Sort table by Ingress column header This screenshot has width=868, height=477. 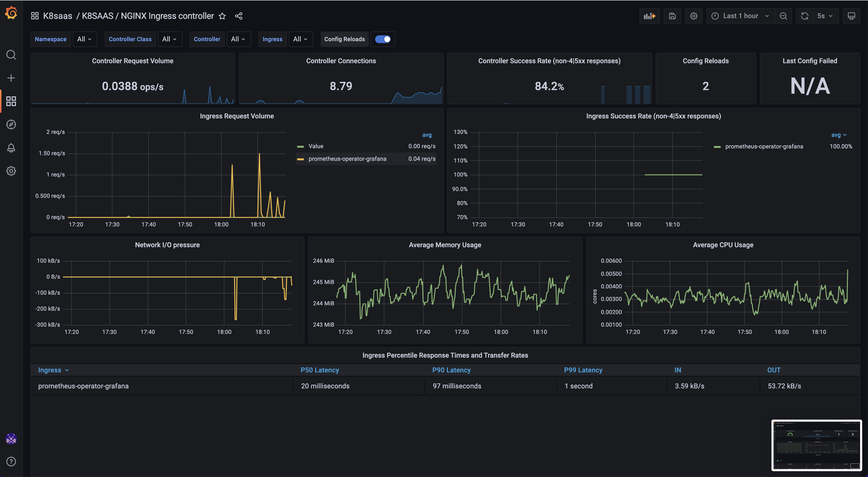(53, 370)
